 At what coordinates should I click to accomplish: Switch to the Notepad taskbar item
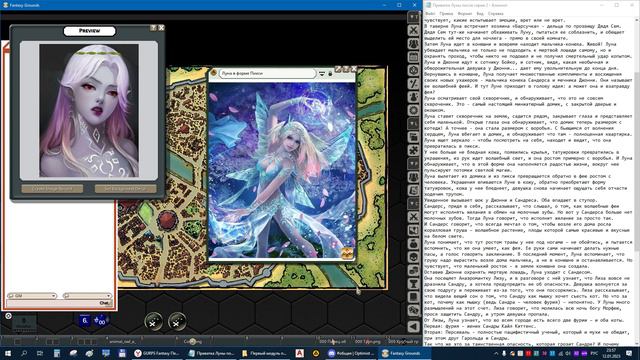(x=211, y=353)
